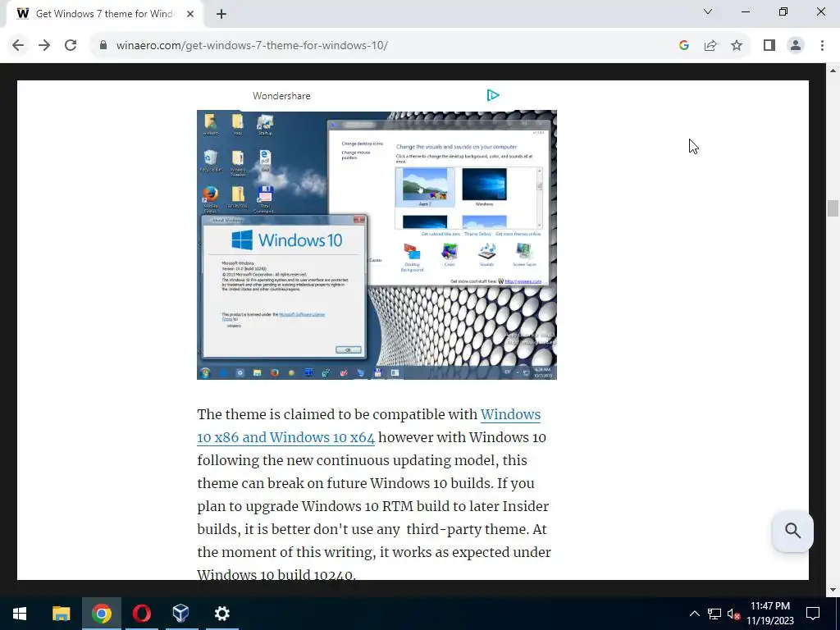Click the muted volume tray icon
This screenshot has height=630, width=840.
(x=733, y=614)
